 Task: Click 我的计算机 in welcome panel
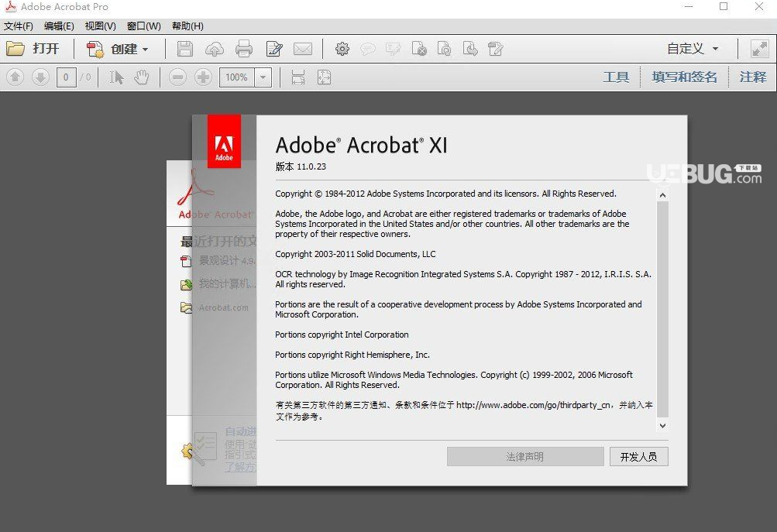point(227,284)
